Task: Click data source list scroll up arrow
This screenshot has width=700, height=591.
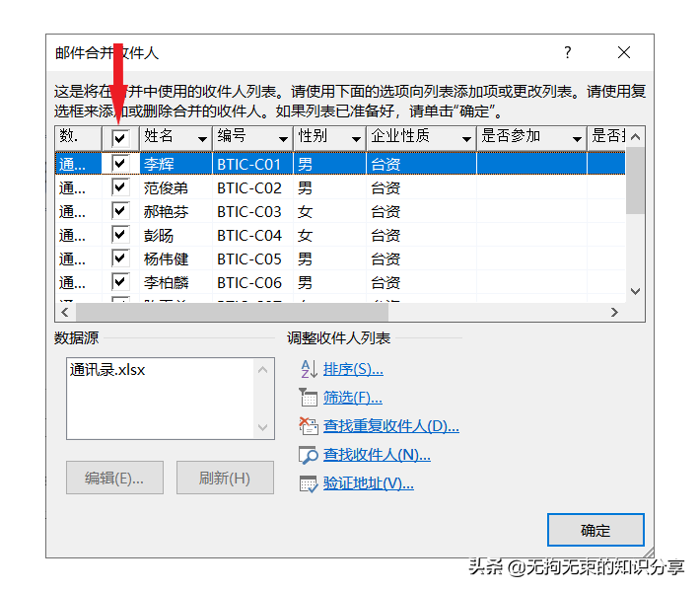Action: 262,370
